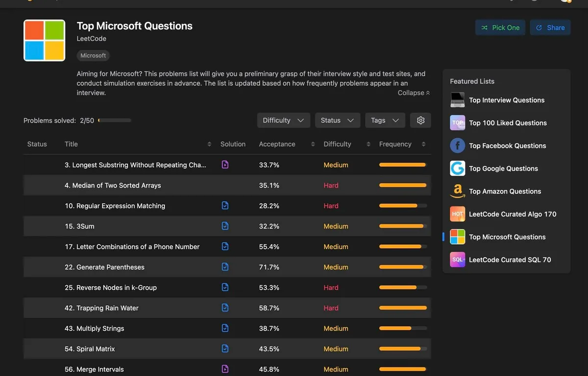The width and height of the screenshot is (588, 376).
Task: Open article solution for Regular Expression Matching
Action: [225, 206]
